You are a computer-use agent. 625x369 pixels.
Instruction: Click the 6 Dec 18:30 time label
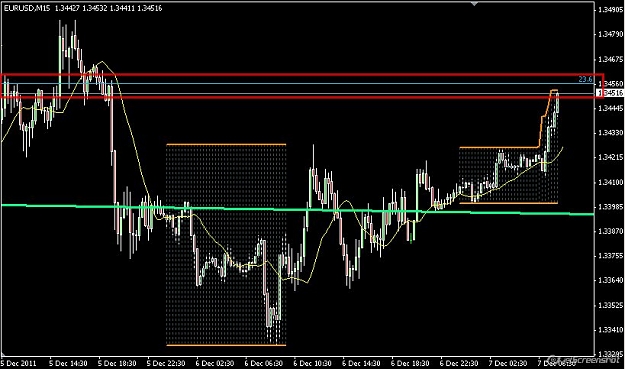[x=410, y=363]
